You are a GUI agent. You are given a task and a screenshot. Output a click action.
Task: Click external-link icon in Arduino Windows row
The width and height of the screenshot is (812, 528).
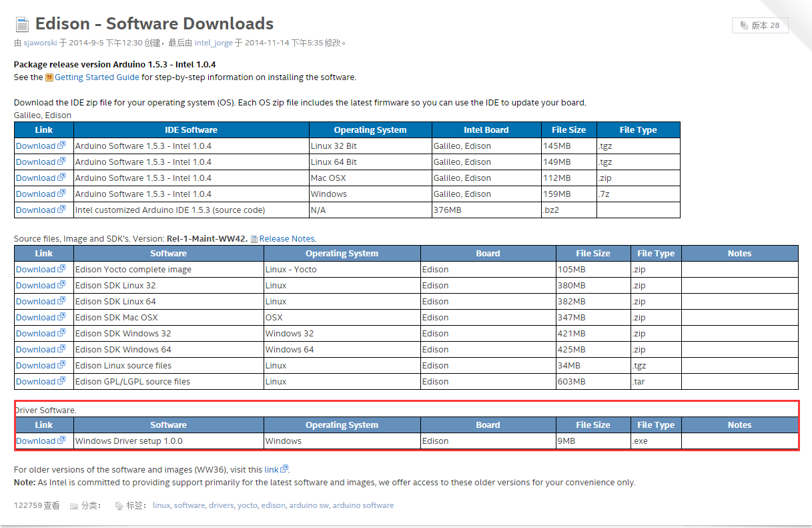[61, 194]
